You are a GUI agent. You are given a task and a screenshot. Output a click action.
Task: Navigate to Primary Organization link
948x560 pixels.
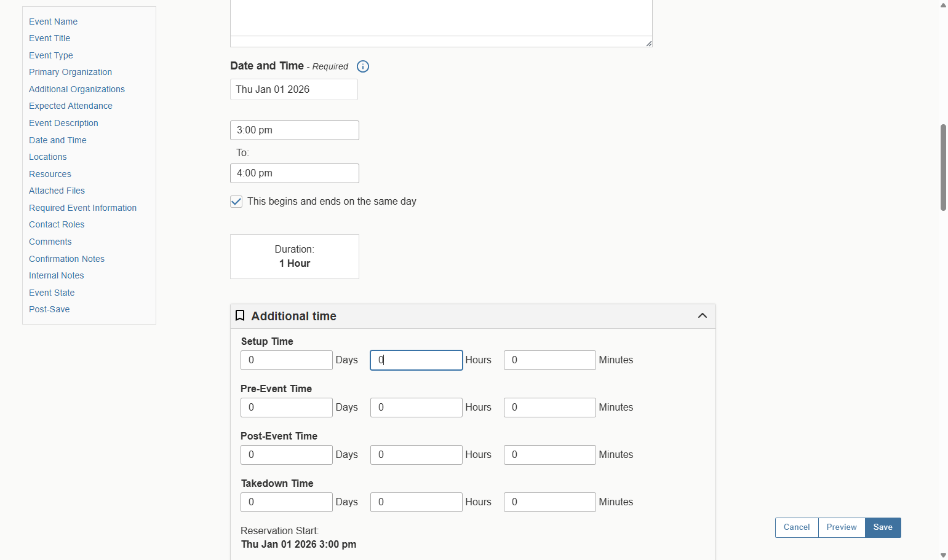pos(70,72)
